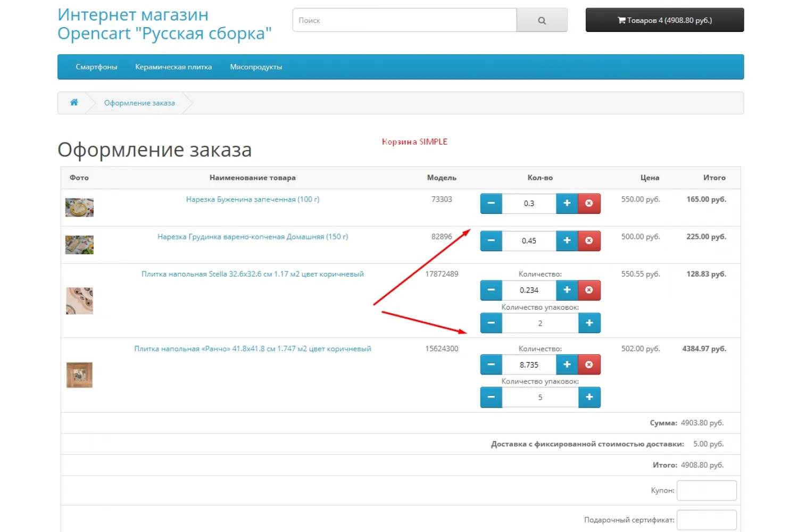Open the «Ранчо» tile thumbnail image

click(79, 375)
